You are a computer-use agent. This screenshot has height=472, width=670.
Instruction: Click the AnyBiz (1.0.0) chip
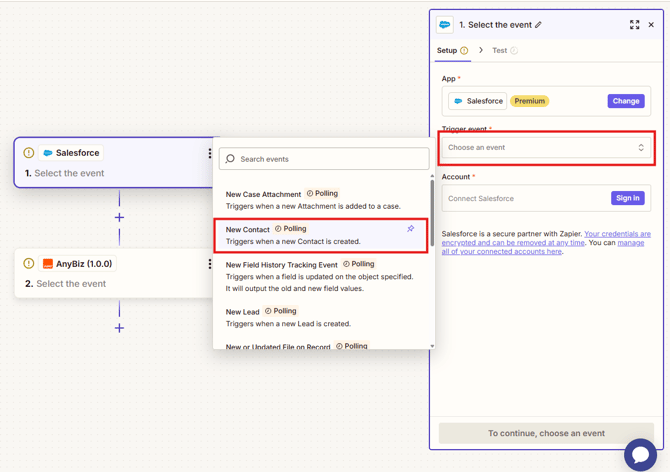(77, 264)
